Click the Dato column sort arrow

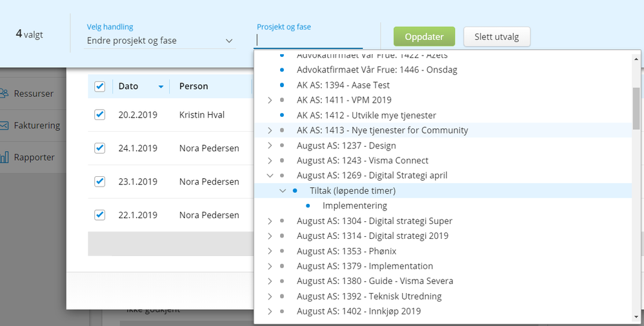click(161, 87)
